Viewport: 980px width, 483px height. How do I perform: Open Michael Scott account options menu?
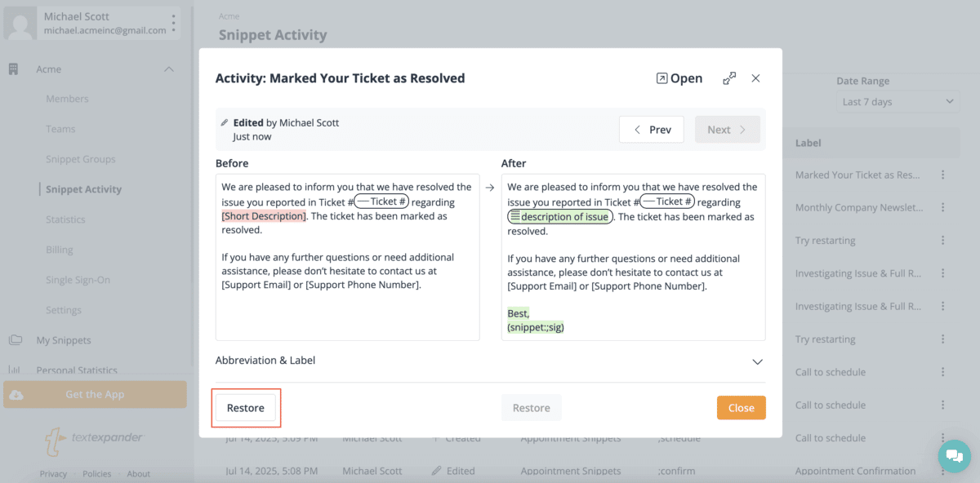173,23
